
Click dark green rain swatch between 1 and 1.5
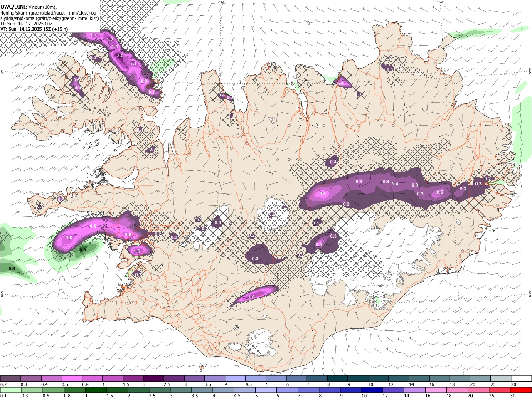(96, 390)
